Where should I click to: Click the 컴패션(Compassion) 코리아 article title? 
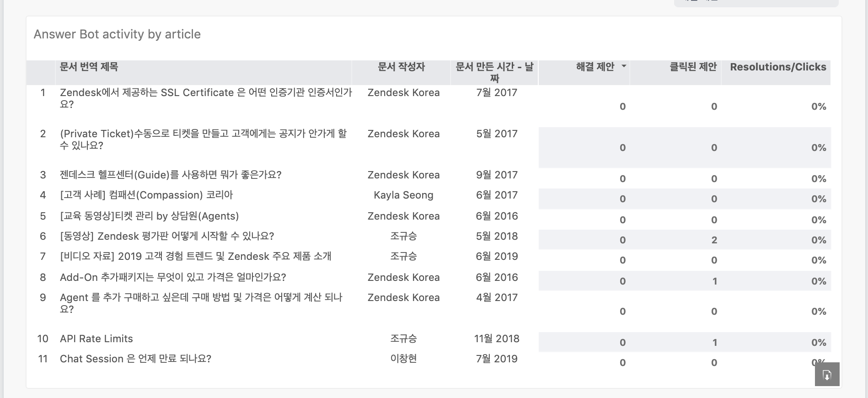click(146, 195)
